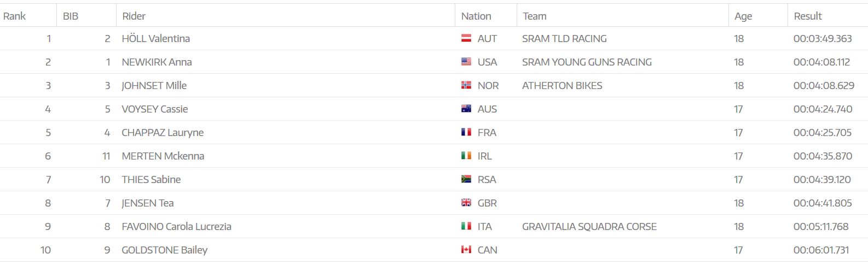Click the Nation column header
The image size is (868, 265).
pyautogui.click(x=476, y=16)
